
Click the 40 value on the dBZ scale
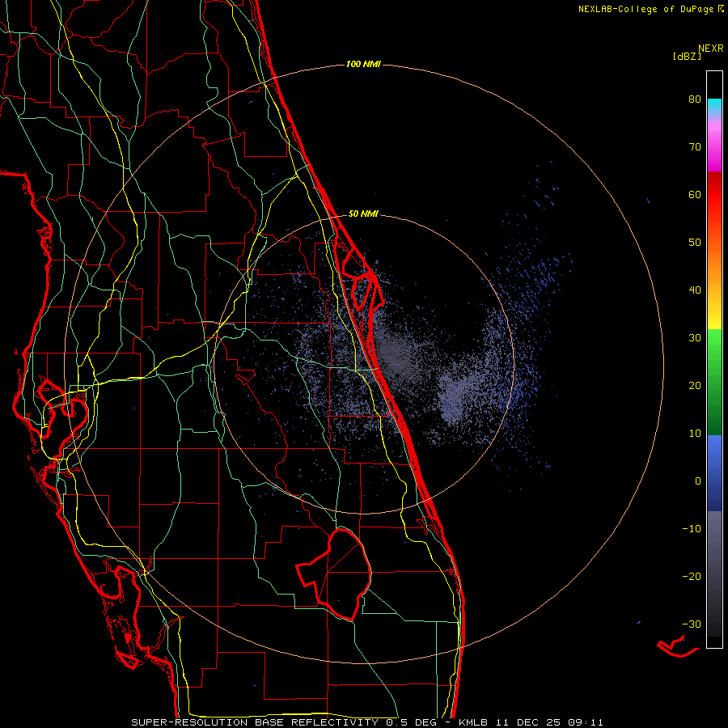coord(695,290)
